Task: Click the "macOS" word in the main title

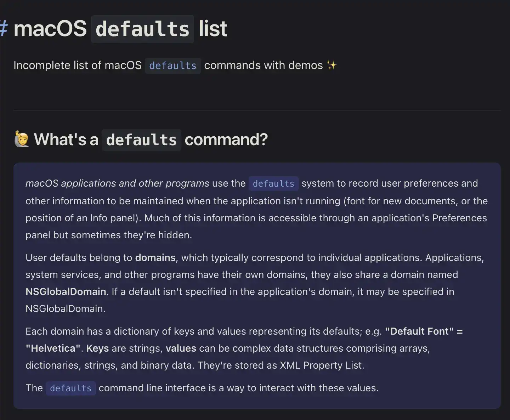Action: coord(50,29)
